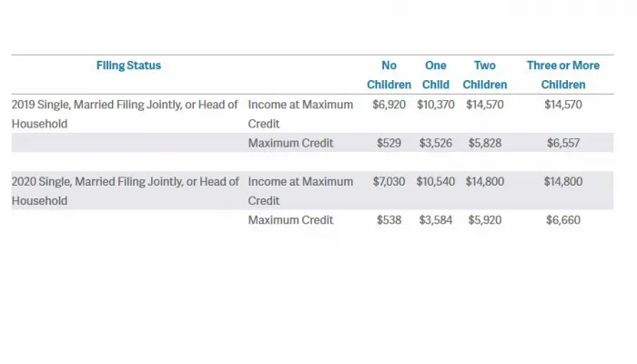Select the $10,370 income value

tap(436, 105)
